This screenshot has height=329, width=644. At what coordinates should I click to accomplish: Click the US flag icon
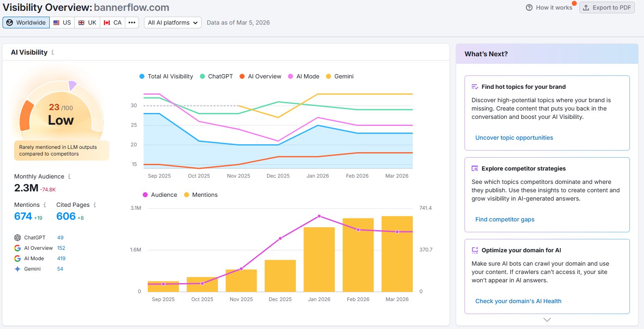(56, 23)
